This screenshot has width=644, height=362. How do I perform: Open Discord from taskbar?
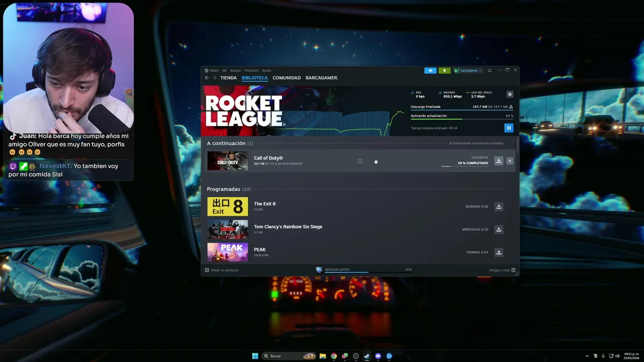[378, 356]
